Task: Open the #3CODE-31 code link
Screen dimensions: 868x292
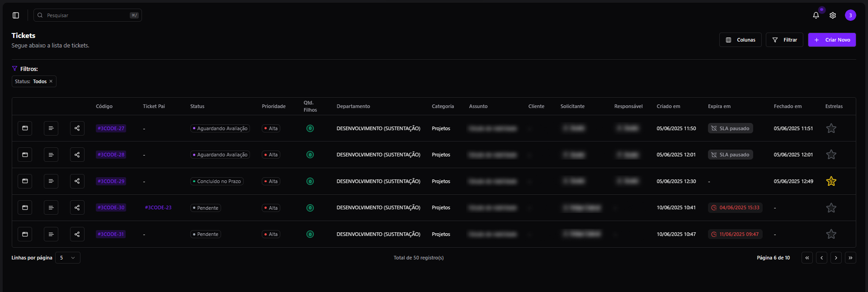Action: click(111, 234)
